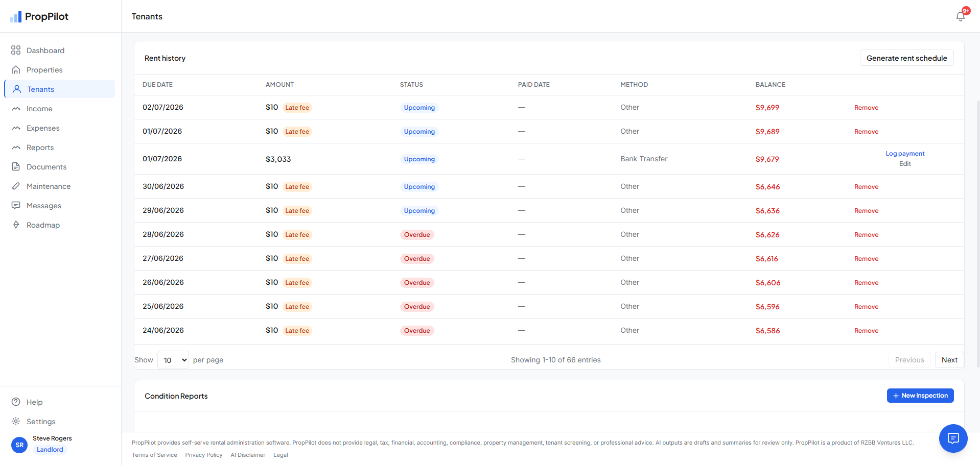
Task: Click the Documents file icon
Action: click(16, 166)
